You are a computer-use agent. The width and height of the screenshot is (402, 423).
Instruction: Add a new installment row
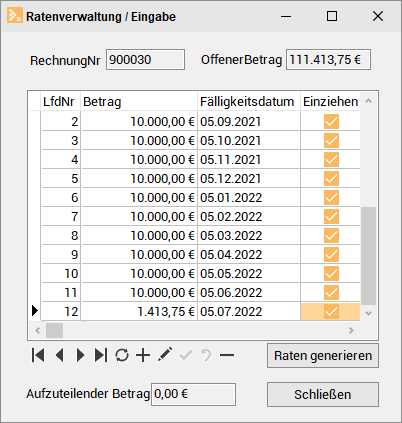tap(143, 355)
